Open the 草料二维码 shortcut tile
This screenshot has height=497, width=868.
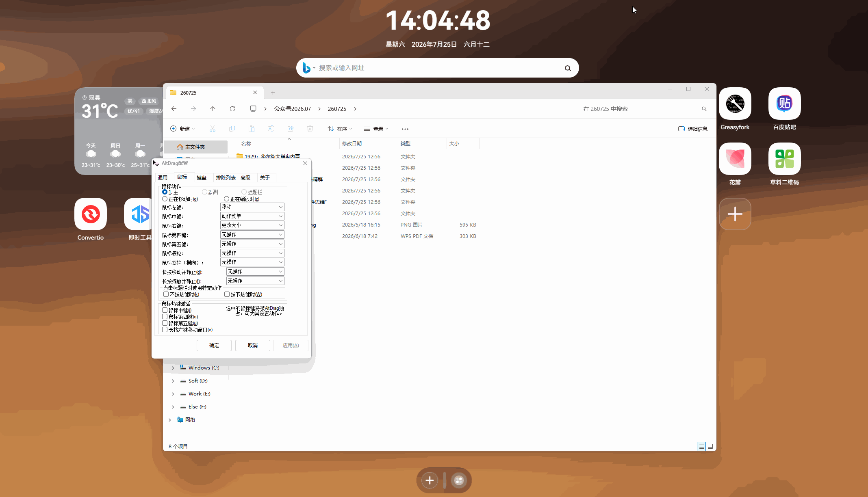point(785,159)
